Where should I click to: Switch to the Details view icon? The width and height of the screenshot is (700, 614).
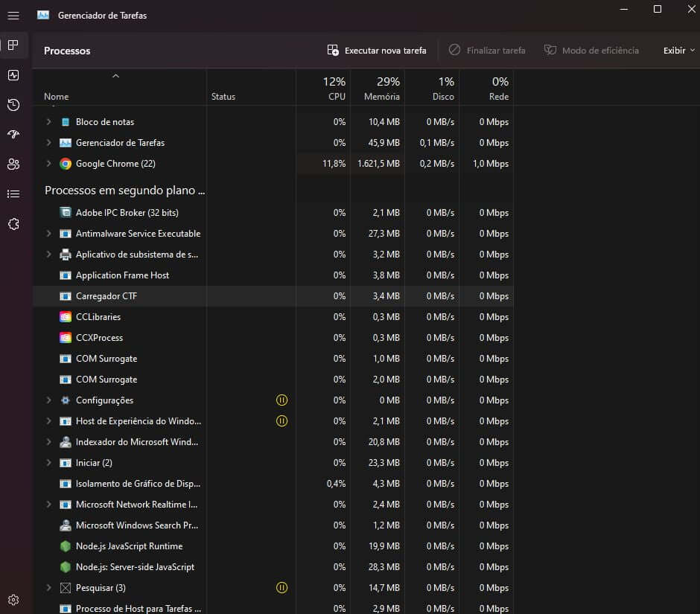pos(13,194)
